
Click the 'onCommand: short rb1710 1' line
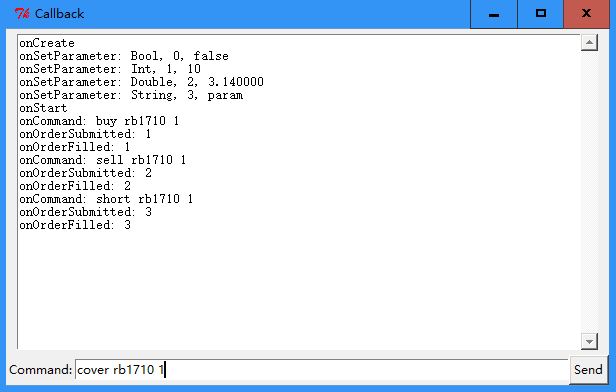coord(106,199)
